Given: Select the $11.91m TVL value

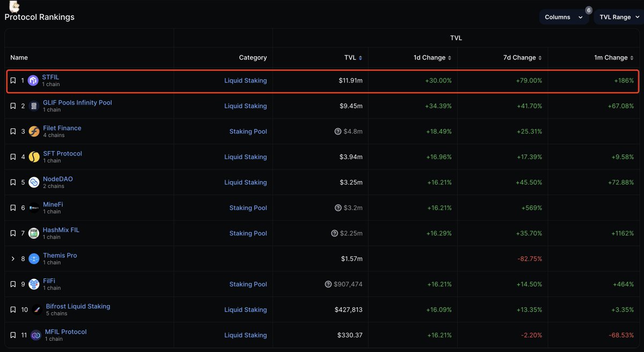Looking at the screenshot, I should (x=350, y=81).
